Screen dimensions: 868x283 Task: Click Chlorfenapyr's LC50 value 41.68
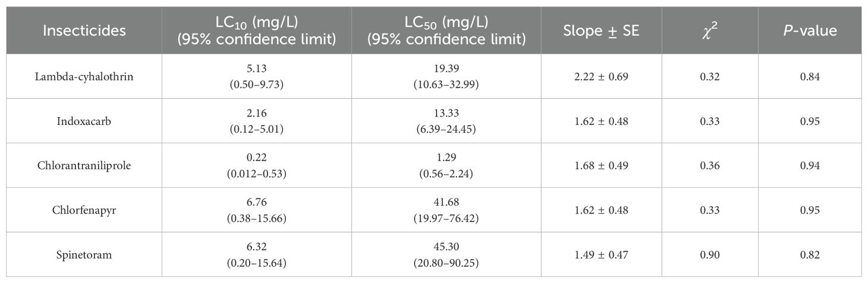pyautogui.click(x=446, y=203)
